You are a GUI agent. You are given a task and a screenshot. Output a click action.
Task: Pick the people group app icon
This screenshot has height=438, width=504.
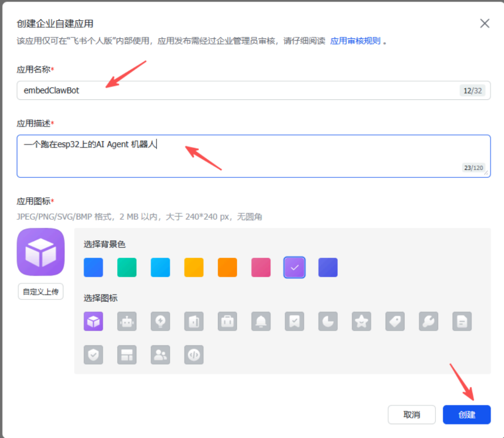[161, 355]
